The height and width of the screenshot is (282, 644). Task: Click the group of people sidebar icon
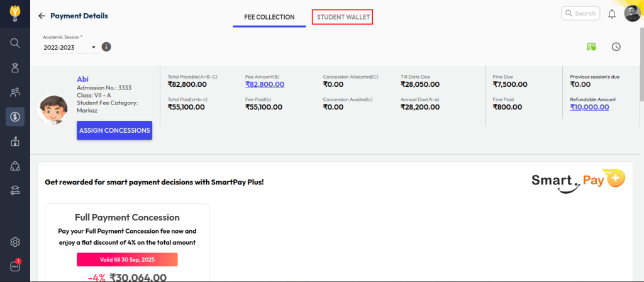coord(15,93)
